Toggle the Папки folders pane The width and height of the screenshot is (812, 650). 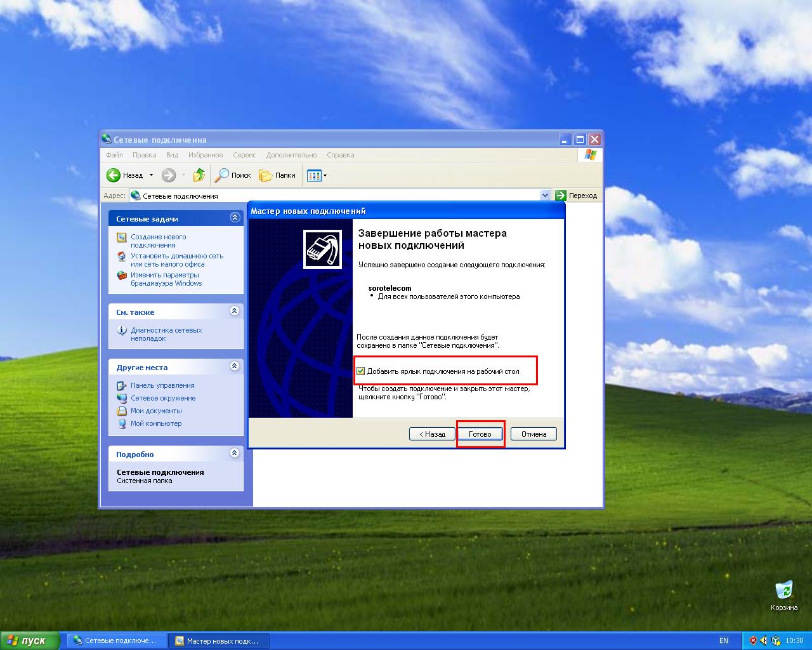tap(277, 175)
